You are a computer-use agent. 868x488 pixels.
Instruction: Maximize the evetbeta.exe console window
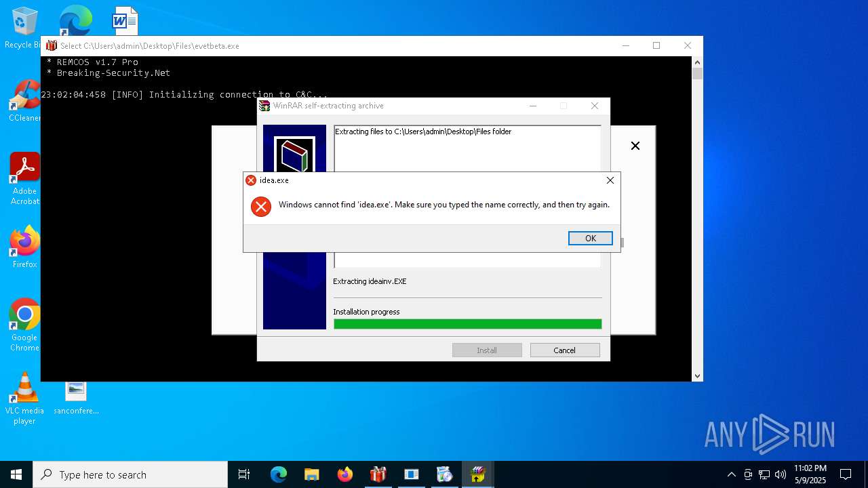tap(656, 45)
